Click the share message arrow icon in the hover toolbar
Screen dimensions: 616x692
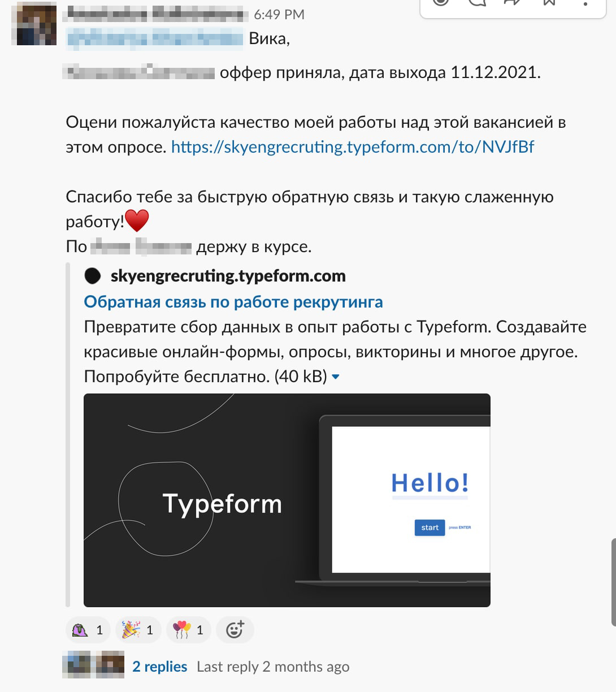pos(513,3)
